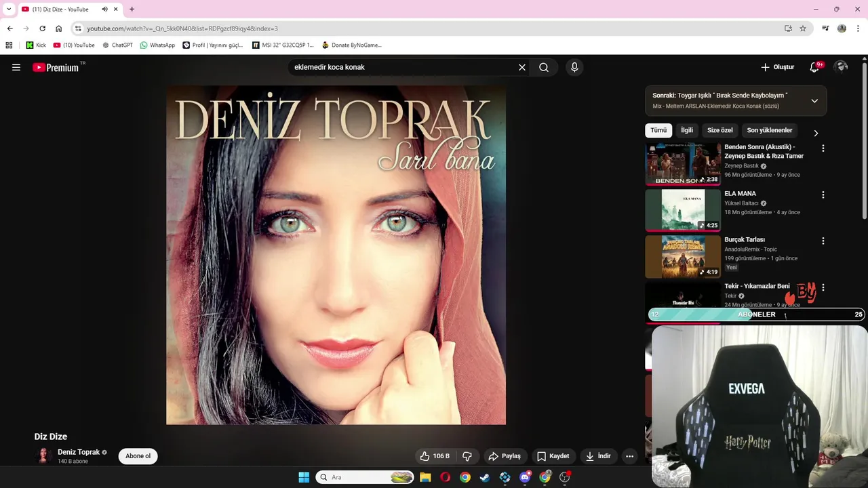Open the options menu for Burçak Tarlası
The image size is (868, 488).
coord(823,241)
